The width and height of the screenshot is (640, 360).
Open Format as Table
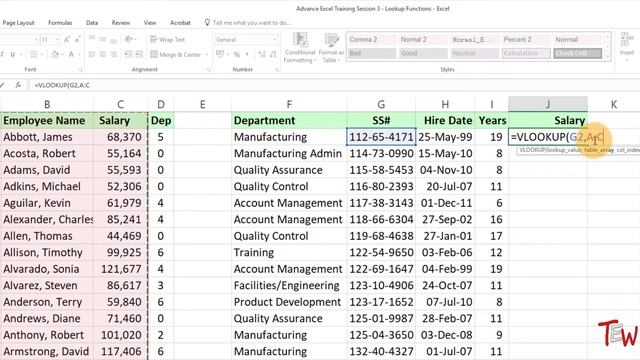click(331, 48)
